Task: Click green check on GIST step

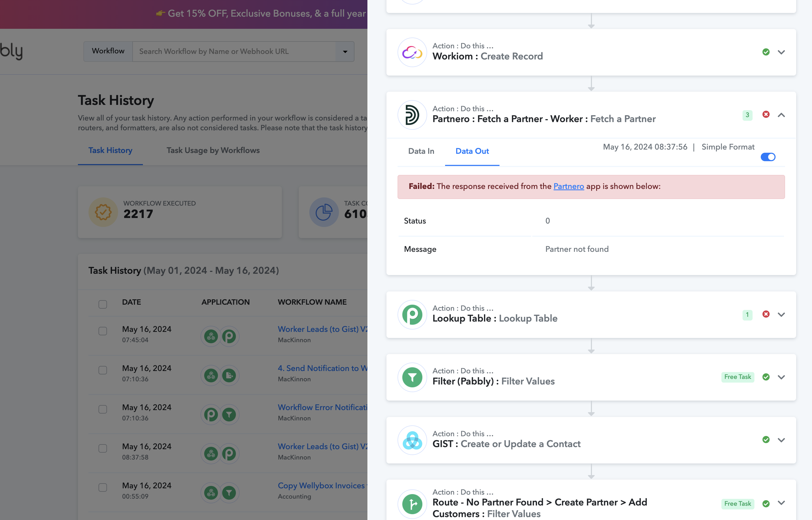Action: [x=766, y=440]
